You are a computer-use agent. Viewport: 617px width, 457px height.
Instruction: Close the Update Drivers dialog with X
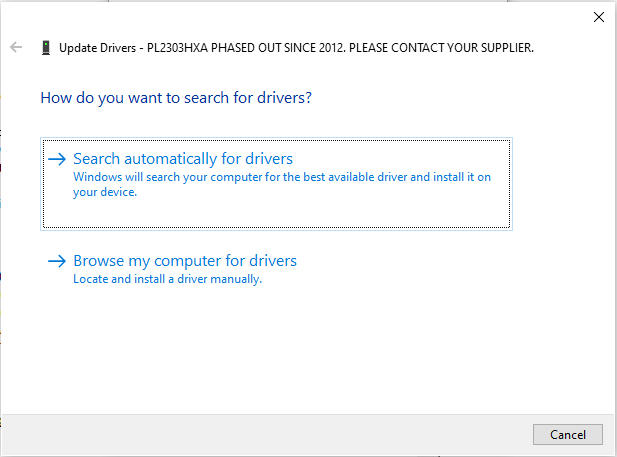[x=599, y=17]
